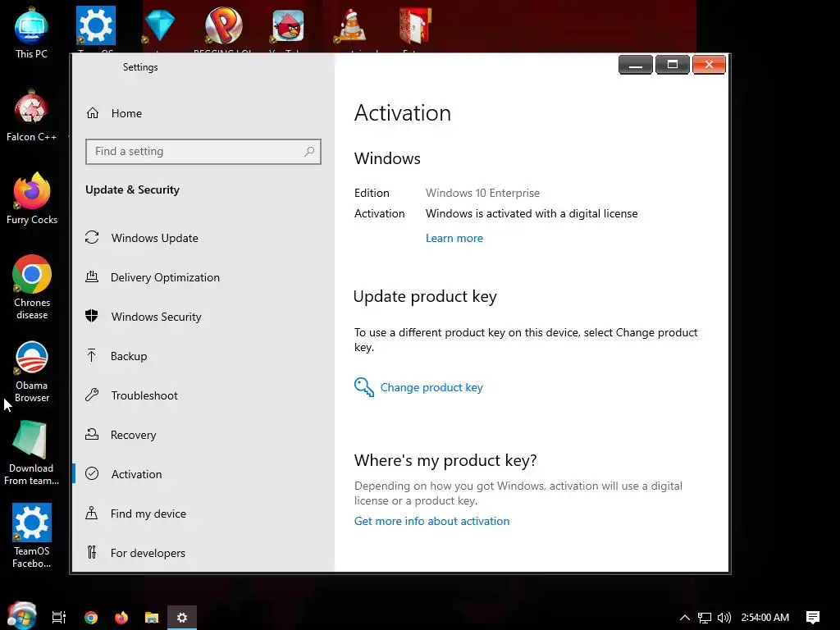Click the Home icon in Settings sidebar
The height and width of the screenshot is (630, 840).
[93, 113]
